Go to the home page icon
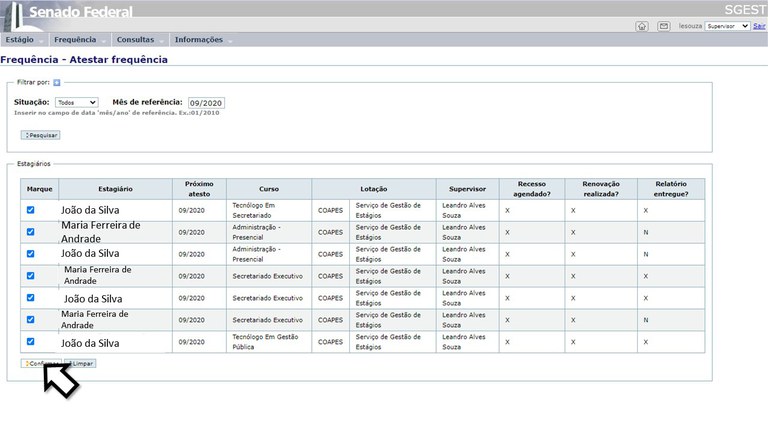 642,26
